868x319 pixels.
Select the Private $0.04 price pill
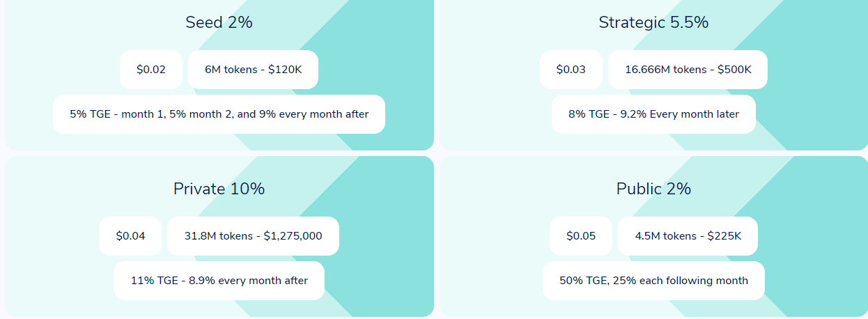pyautogui.click(x=130, y=236)
